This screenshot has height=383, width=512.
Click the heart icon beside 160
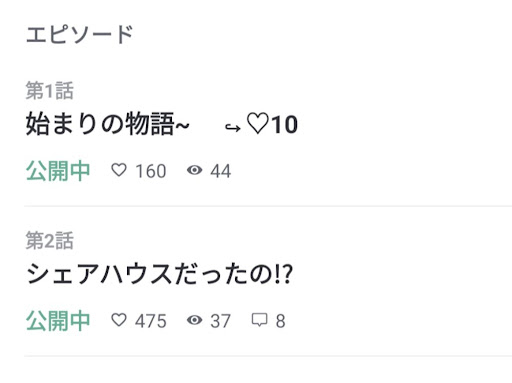[119, 170]
